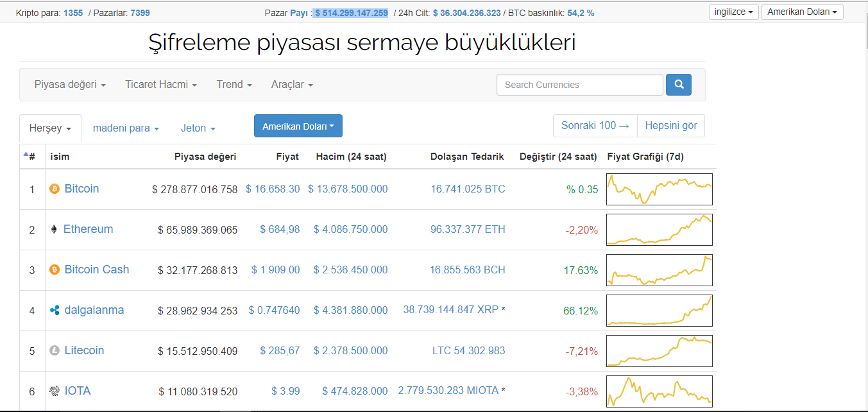The image size is (868, 412).
Task: Click the magnifier search button
Action: [x=679, y=85]
